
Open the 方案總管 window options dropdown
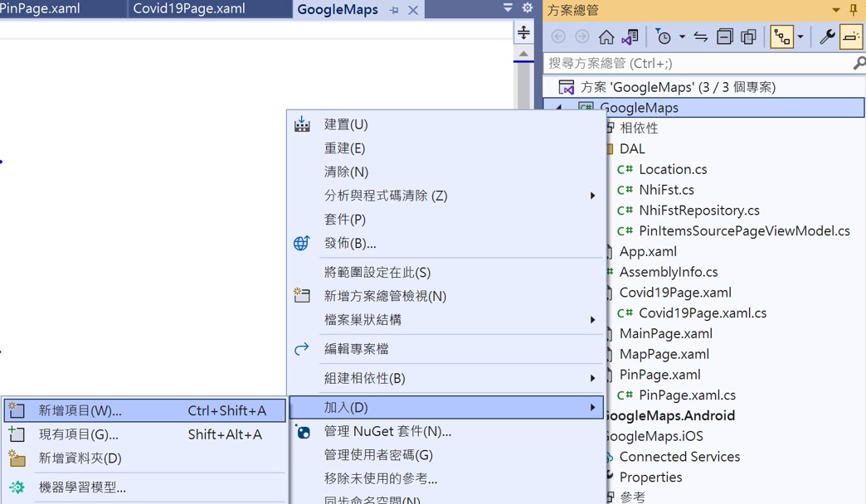[835, 10]
